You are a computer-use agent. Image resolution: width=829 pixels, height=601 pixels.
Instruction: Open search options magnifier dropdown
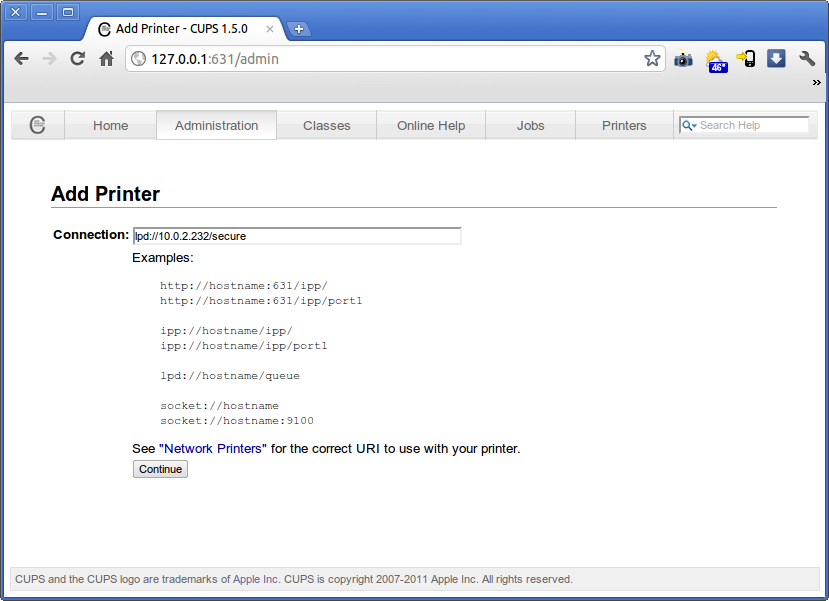tap(689, 125)
